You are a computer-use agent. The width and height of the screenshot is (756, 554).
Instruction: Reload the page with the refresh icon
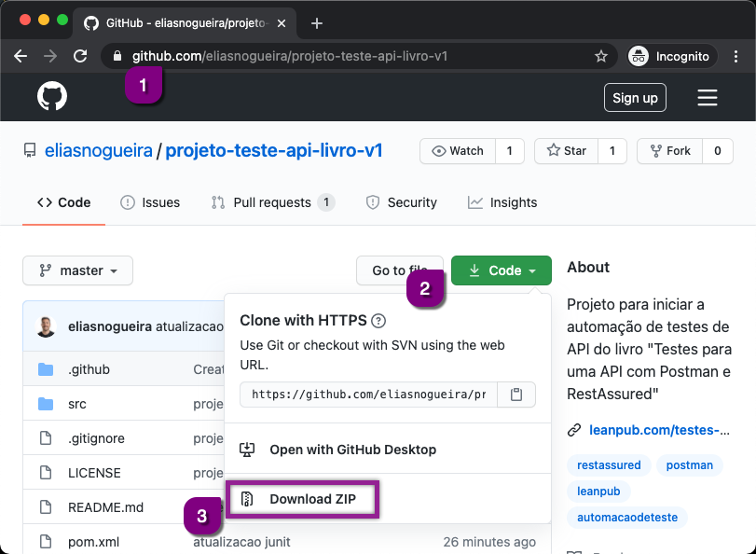pyautogui.click(x=80, y=56)
